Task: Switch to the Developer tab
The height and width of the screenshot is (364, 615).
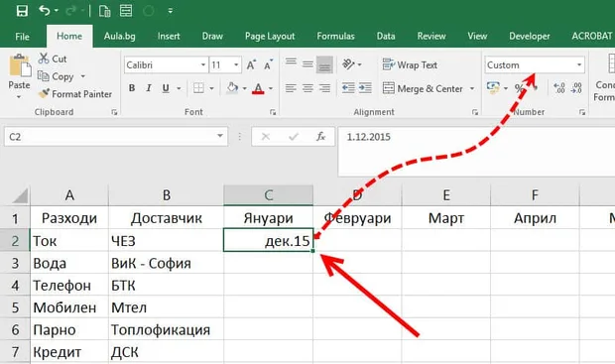Action: tap(530, 36)
